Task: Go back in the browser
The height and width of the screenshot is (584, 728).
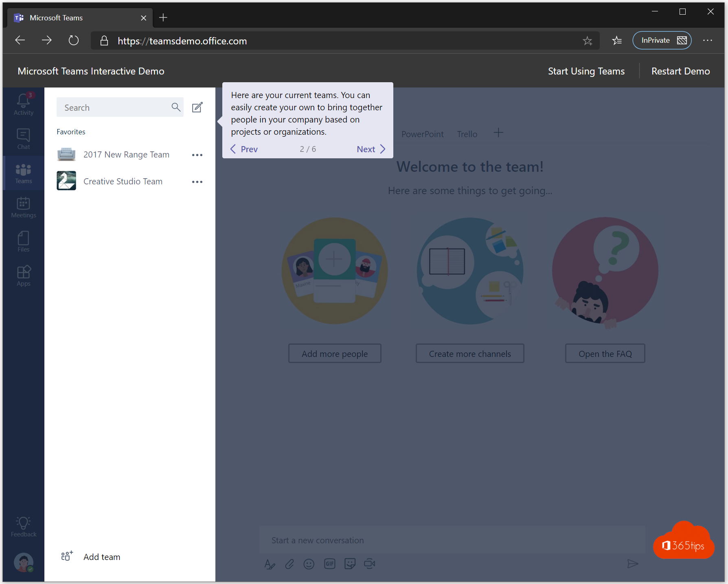Action: [20, 40]
